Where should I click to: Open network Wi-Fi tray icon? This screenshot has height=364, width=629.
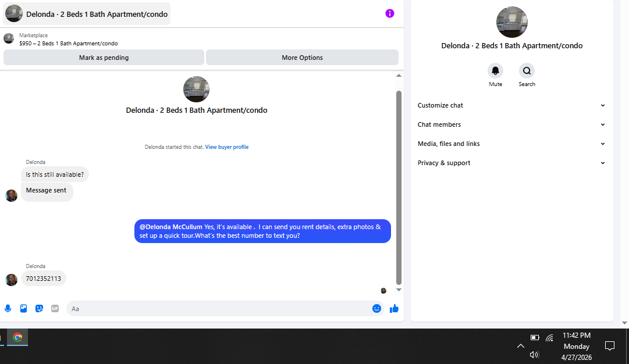tap(549, 338)
